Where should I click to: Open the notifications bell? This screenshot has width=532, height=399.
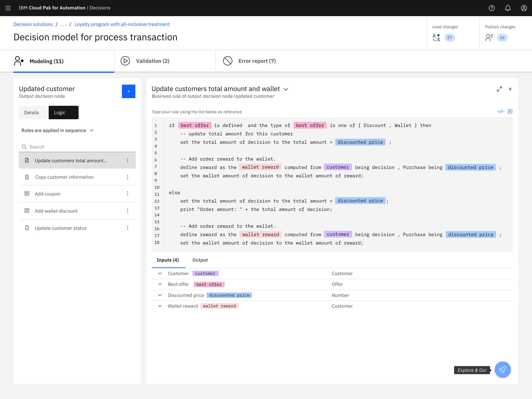tap(508, 8)
